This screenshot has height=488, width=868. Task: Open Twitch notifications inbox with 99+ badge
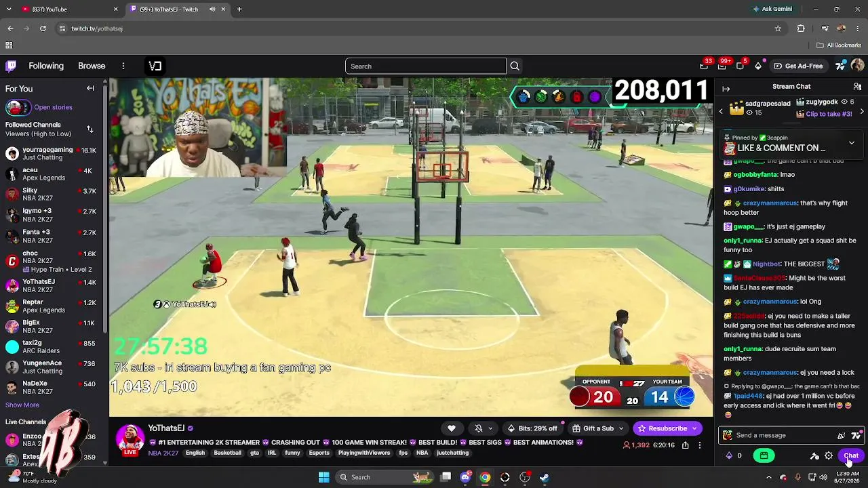(x=722, y=66)
